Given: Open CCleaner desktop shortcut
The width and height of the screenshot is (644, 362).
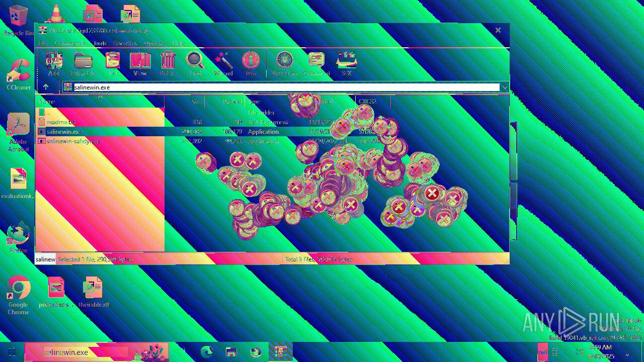Looking at the screenshot, I should pyautogui.click(x=19, y=74).
